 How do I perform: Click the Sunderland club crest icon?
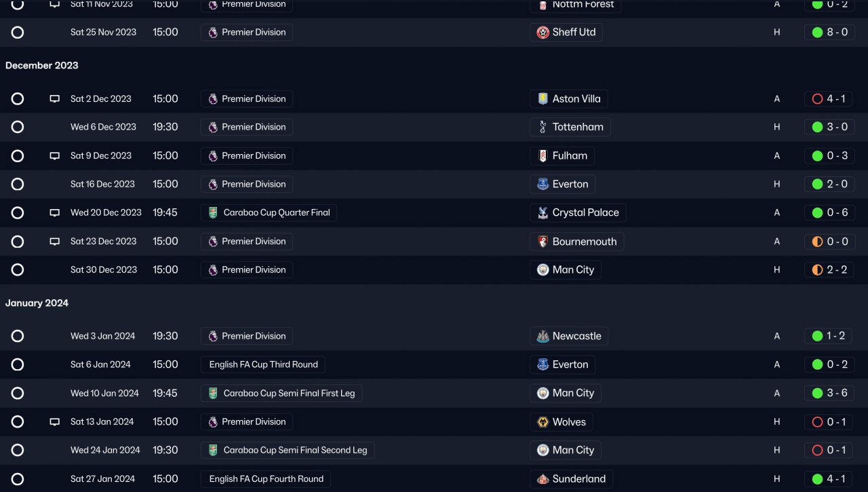click(x=542, y=479)
